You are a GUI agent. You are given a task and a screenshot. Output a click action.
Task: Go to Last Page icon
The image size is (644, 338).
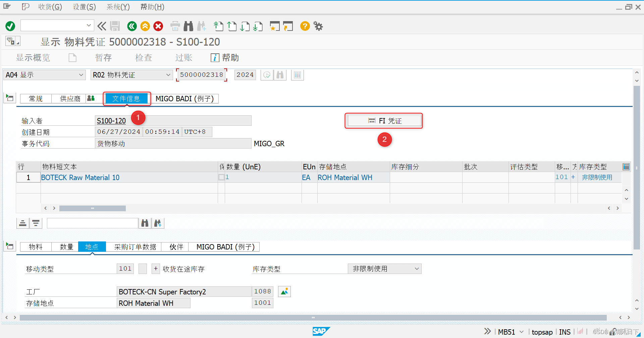click(258, 26)
